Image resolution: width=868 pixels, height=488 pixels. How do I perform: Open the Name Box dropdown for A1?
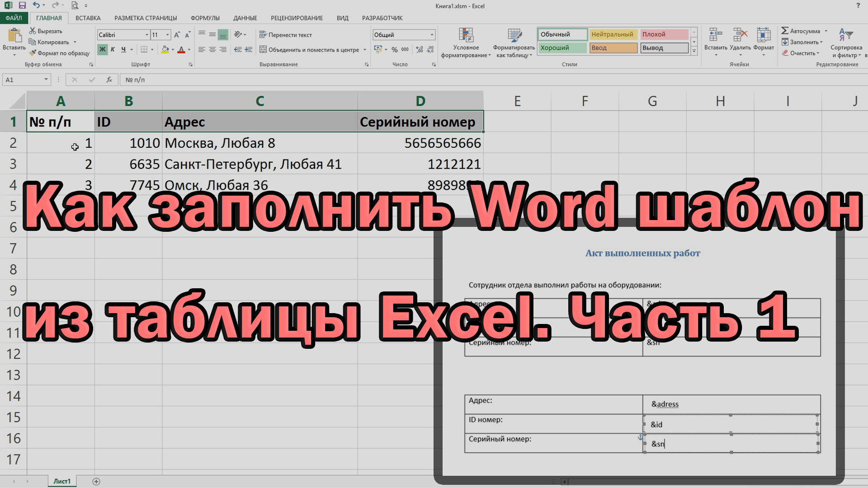pos(46,80)
